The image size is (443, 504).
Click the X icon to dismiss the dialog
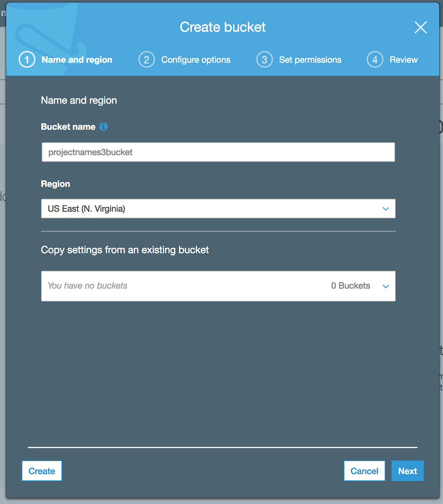click(421, 27)
